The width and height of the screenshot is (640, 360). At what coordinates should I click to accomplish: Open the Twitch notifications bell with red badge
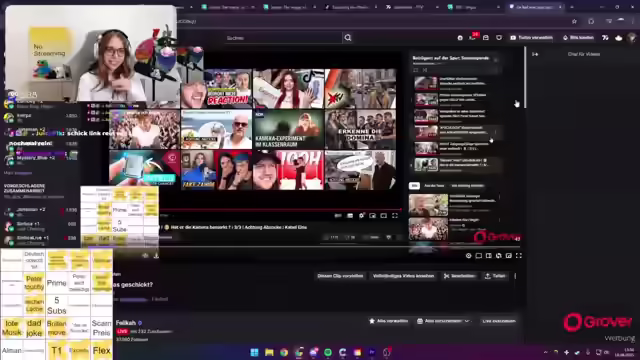tap(473, 38)
